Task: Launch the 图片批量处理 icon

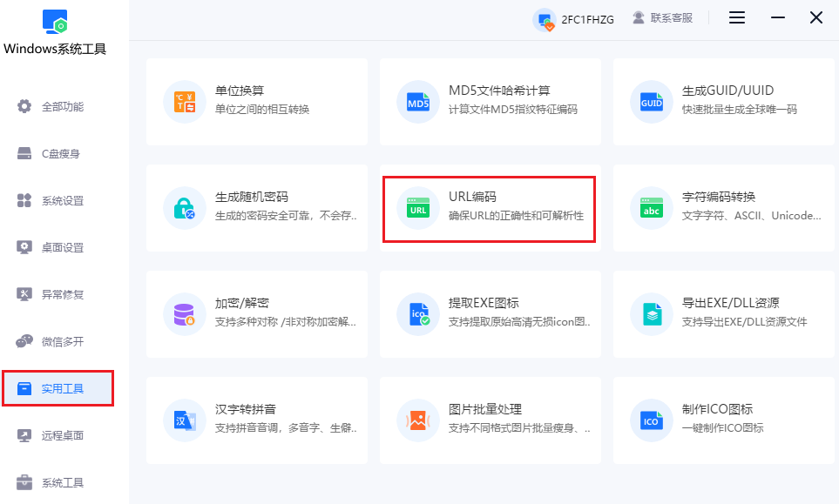Action: click(x=418, y=420)
